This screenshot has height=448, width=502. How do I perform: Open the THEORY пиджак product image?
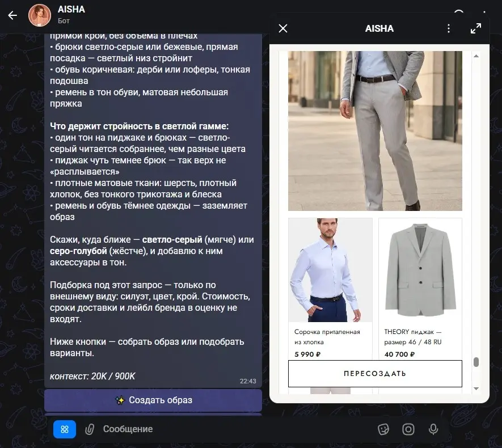point(420,270)
